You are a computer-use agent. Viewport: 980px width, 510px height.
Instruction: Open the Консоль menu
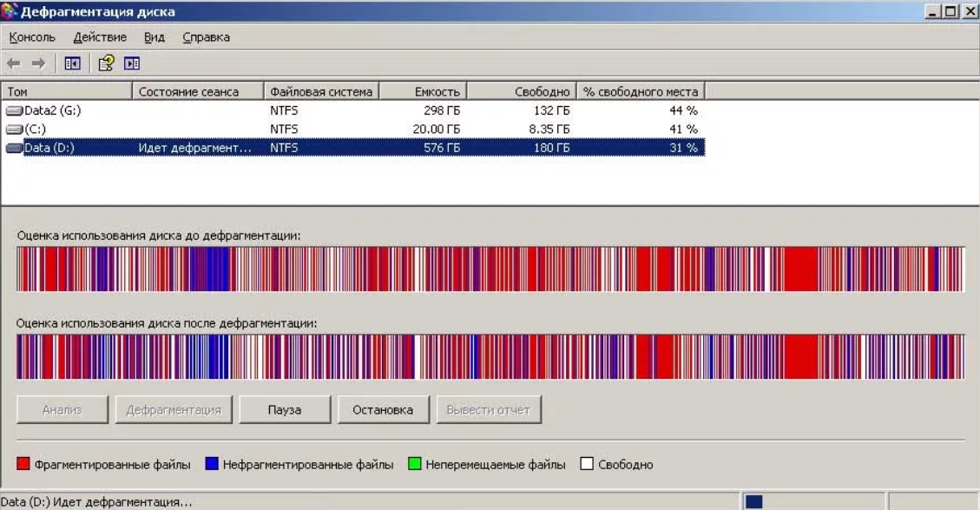(x=32, y=37)
